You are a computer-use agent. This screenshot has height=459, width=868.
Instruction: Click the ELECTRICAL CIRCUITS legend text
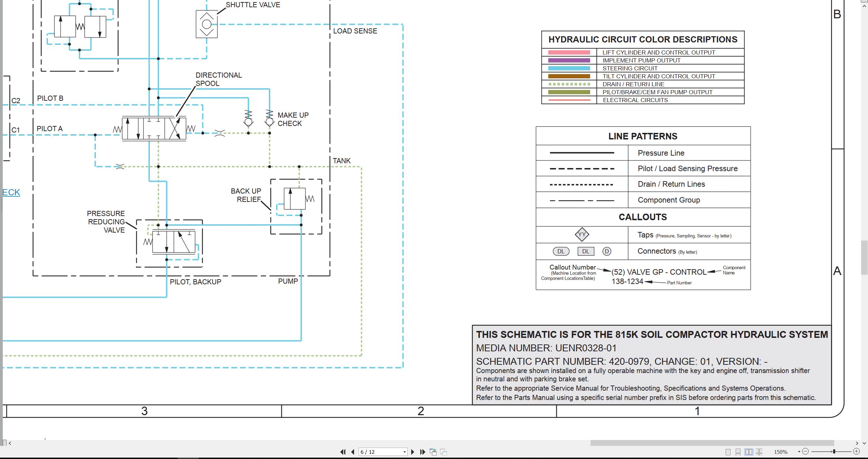pyautogui.click(x=635, y=100)
